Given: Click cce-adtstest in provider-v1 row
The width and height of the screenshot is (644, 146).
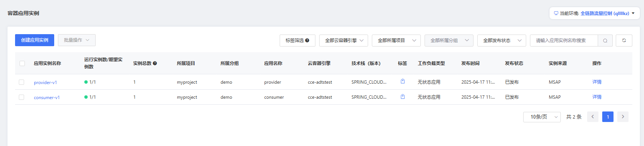Looking at the screenshot, I should [x=320, y=82].
